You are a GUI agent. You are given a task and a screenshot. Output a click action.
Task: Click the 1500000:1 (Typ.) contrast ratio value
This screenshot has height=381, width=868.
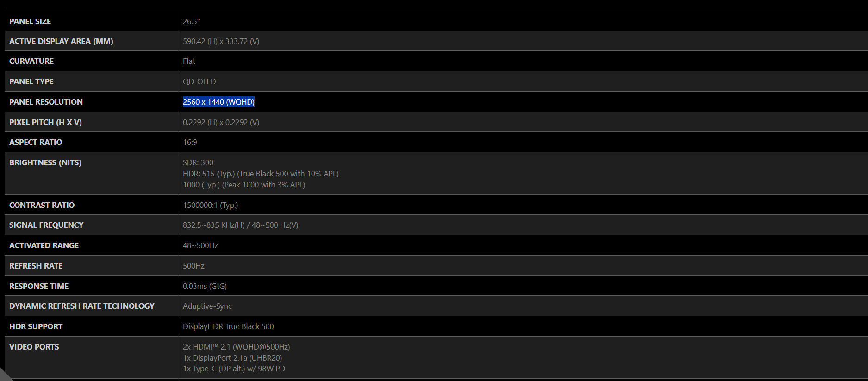coord(210,205)
